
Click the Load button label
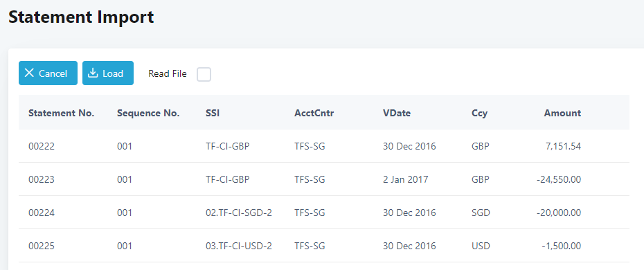pyautogui.click(x=113, y=73)
